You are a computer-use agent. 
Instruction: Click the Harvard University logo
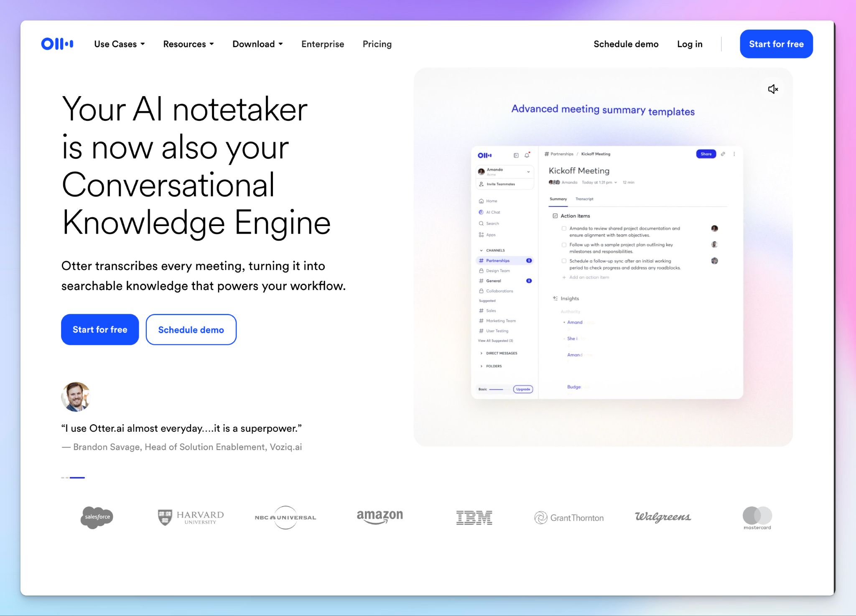191,517
